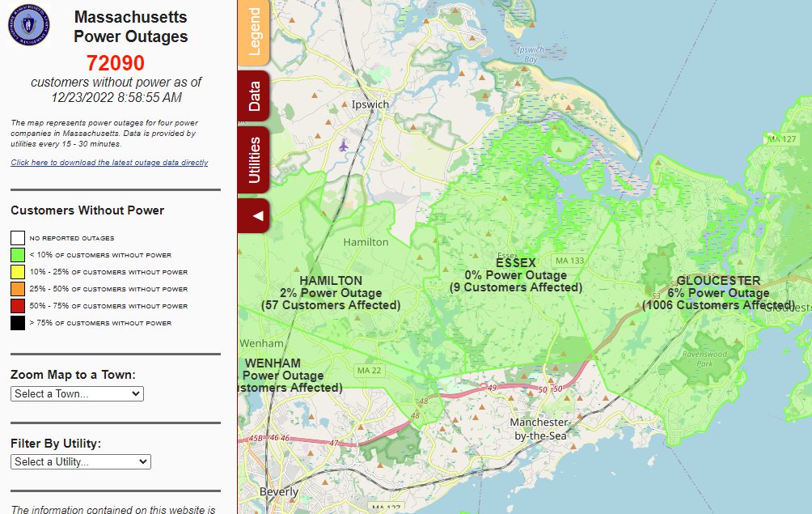The height and width of the screenshot is (514, 812).
Task: Open the Utilities tab
Action: [x=253, y=159]
